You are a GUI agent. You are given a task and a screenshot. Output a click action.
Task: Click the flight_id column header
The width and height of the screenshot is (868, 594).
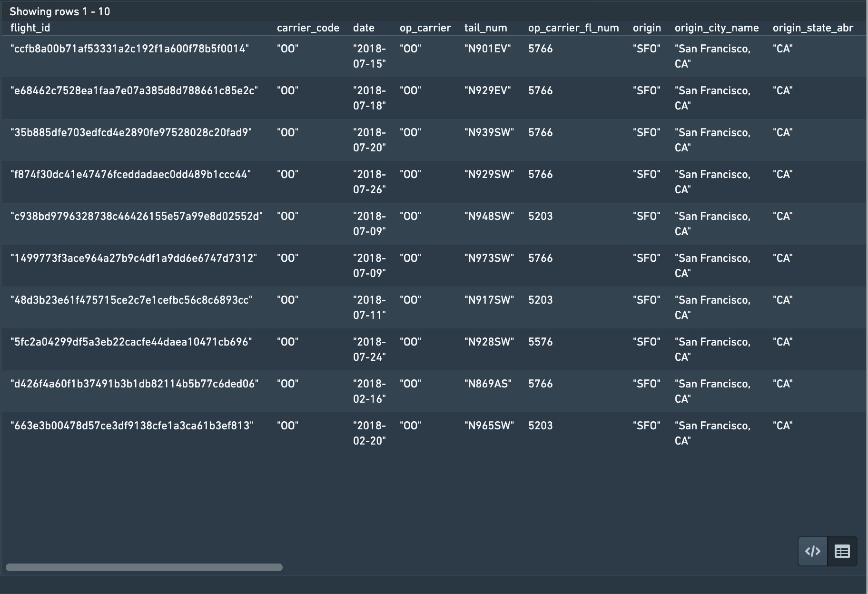click(x=30, y=28)
